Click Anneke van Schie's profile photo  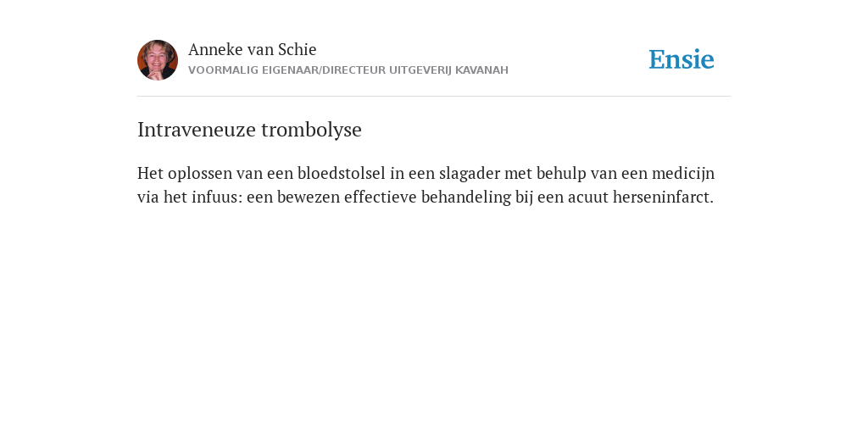tap(158, 60)
